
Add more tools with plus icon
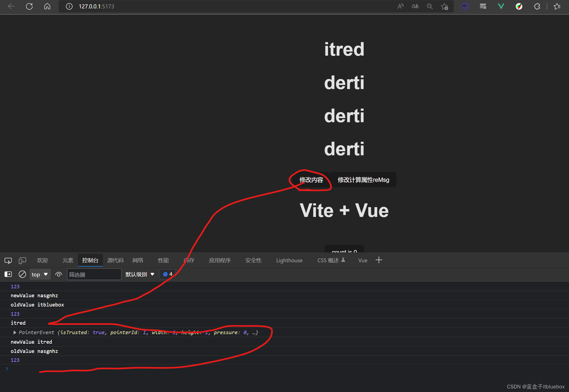click(379, 260)
